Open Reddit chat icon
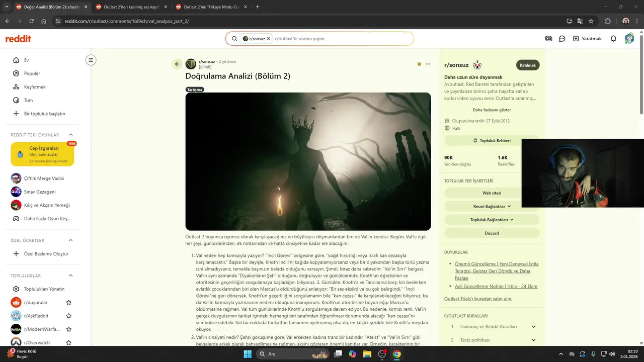Screen dimensions: 644x362 tap(562, 39)
